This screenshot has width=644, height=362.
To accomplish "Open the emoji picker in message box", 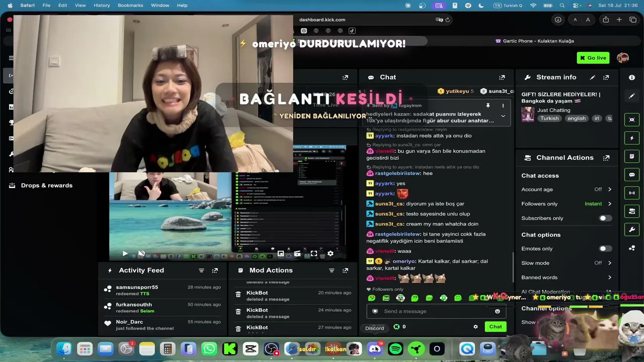I will point(498,311).
